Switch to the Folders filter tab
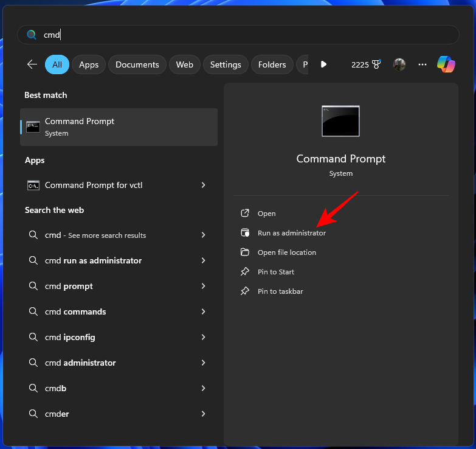Viewport: 476px width, 449px height. coord(272,64)
